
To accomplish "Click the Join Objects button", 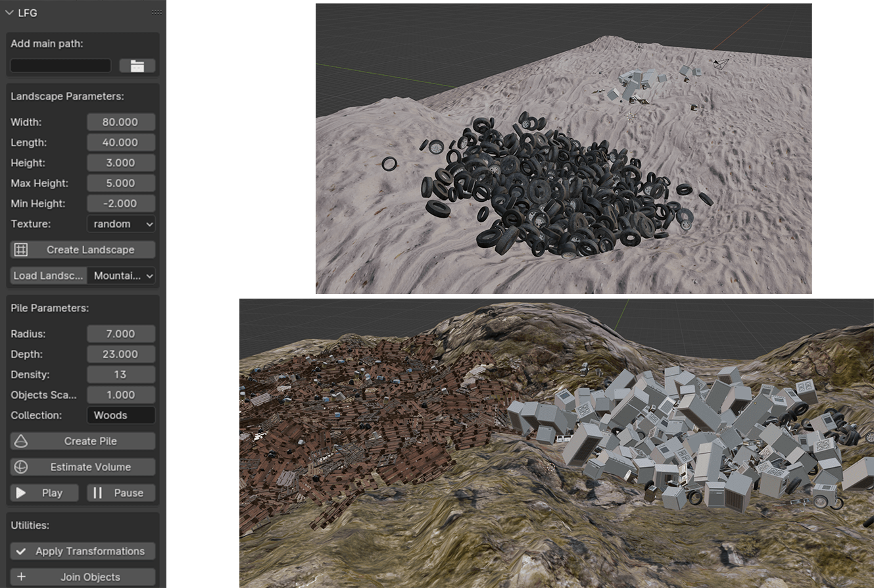I will [x=83, y=577].
